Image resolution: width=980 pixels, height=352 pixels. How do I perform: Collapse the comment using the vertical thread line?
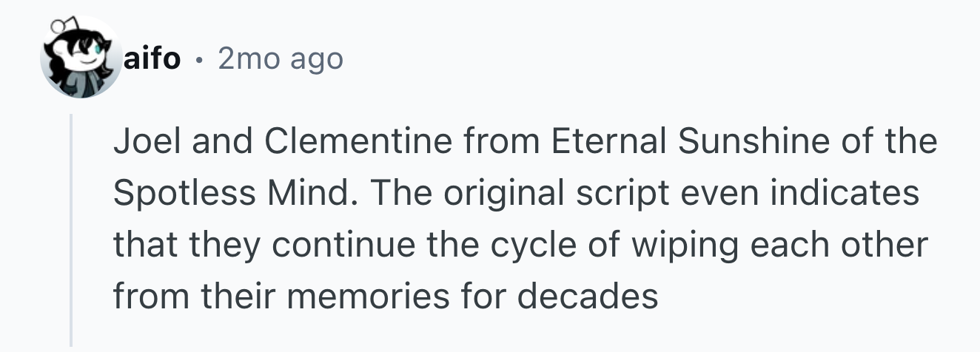click(71, 230)
